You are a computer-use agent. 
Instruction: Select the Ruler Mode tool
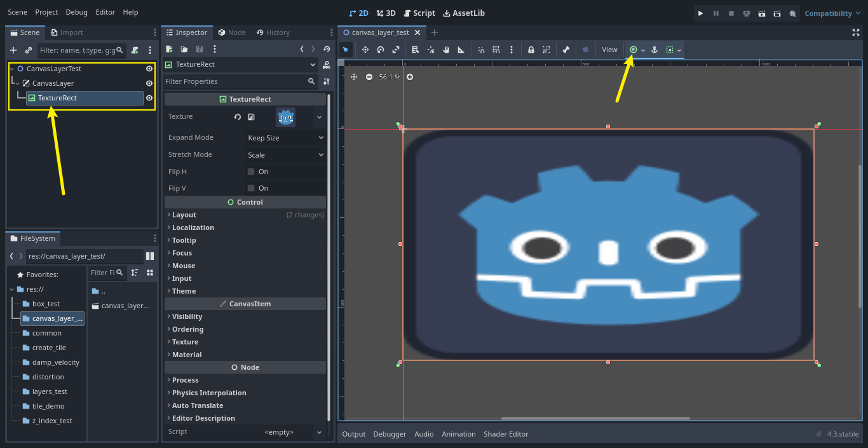(x=461, y=50)
